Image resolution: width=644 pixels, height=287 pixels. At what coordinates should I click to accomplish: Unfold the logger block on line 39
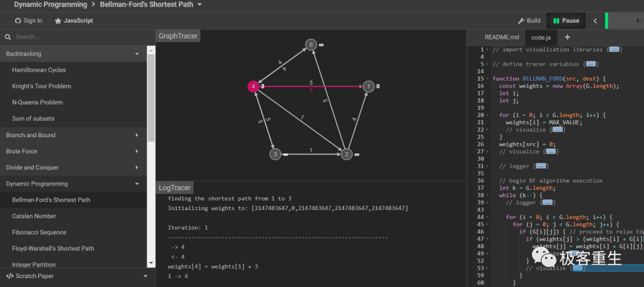tap(547, 202)
